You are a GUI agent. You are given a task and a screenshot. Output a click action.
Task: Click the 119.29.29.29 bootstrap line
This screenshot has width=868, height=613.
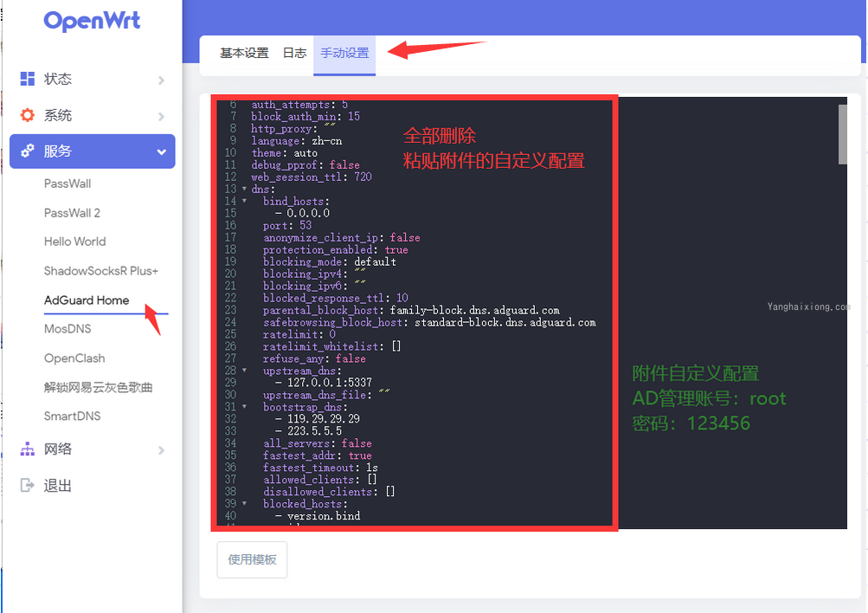pos(318,419)
